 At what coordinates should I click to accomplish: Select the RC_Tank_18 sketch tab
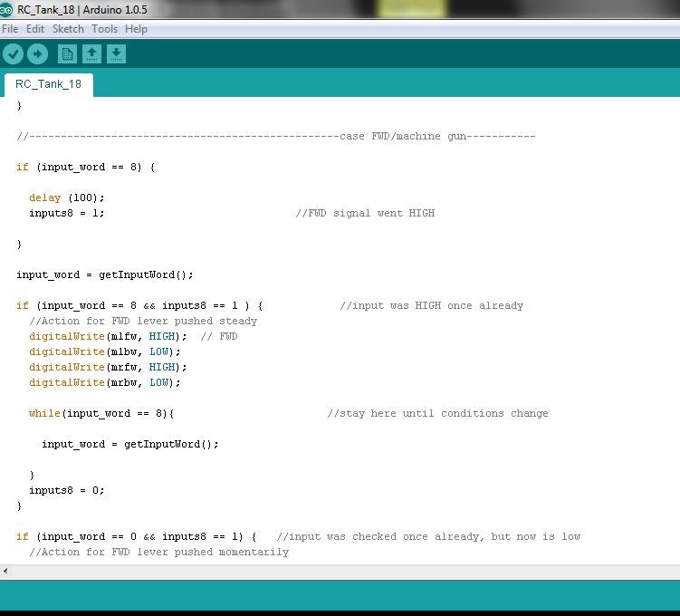[x=49, y=84]
